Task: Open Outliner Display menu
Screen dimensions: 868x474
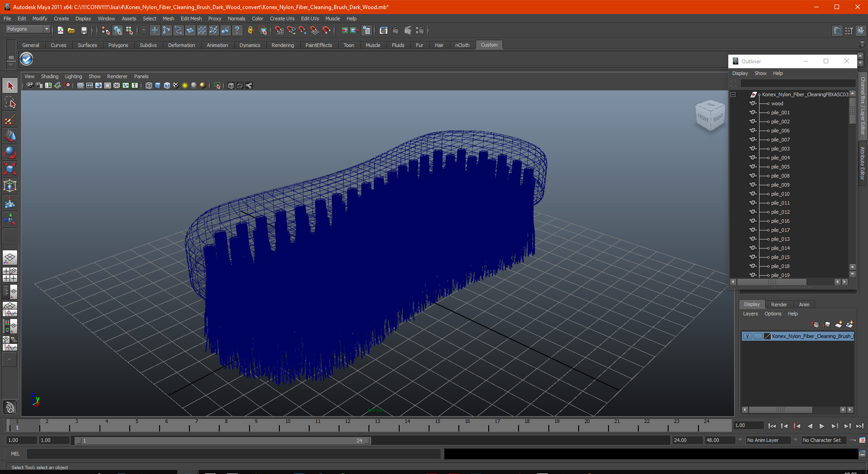Action: 740,73
